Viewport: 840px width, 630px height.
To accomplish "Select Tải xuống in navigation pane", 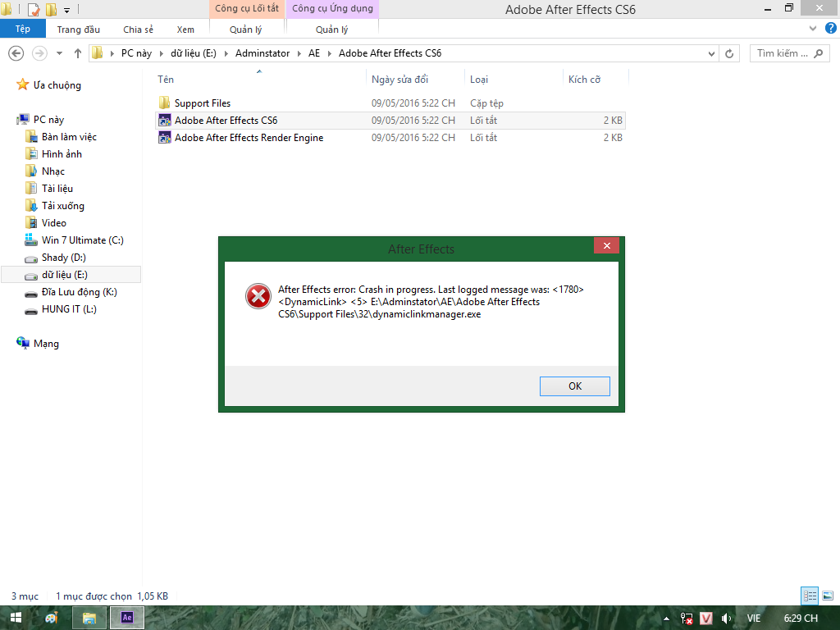I will pos(62,206).
